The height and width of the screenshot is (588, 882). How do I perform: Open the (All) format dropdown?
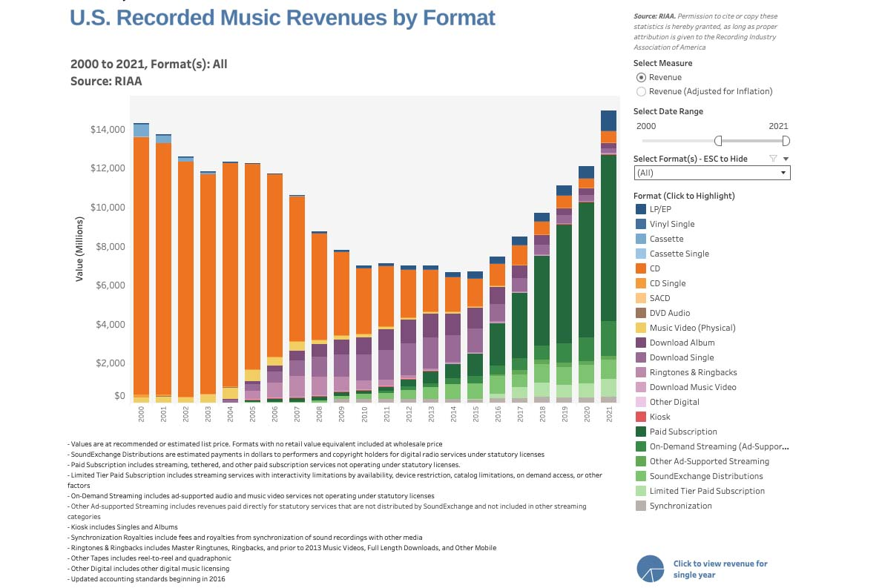(711, 174)
